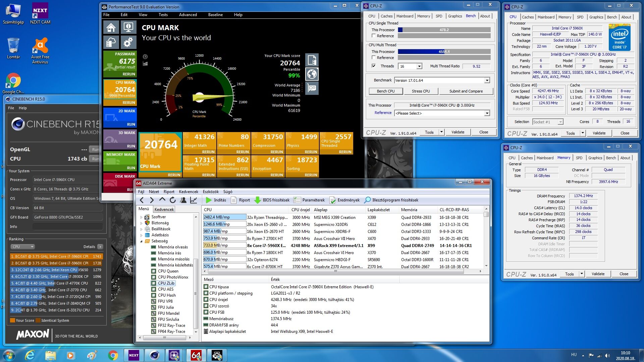Open the Threads count dropdown in CPU-Z

click(419, 66)
